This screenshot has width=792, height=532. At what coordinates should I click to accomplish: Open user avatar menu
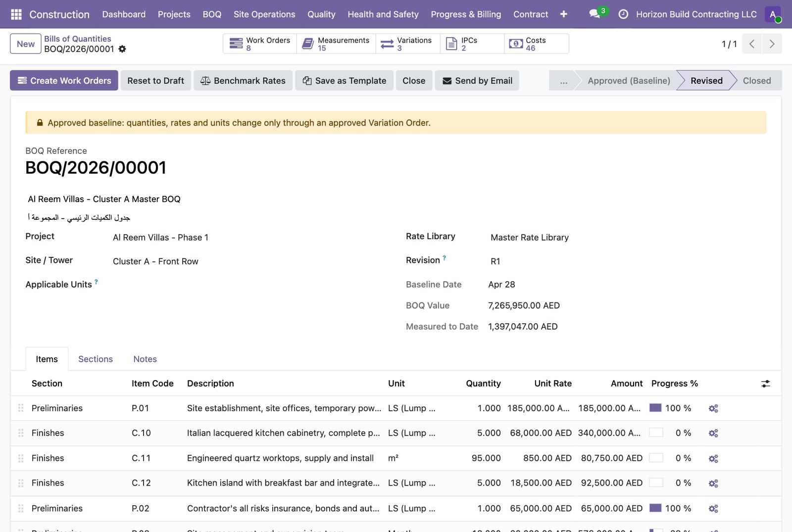tap(773, 14)
